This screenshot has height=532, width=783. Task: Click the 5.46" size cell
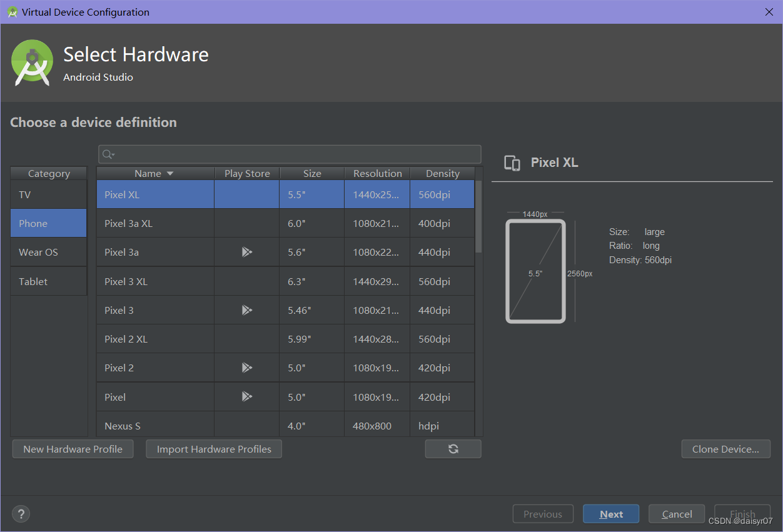pyautogui.click(x=312, y=310)
